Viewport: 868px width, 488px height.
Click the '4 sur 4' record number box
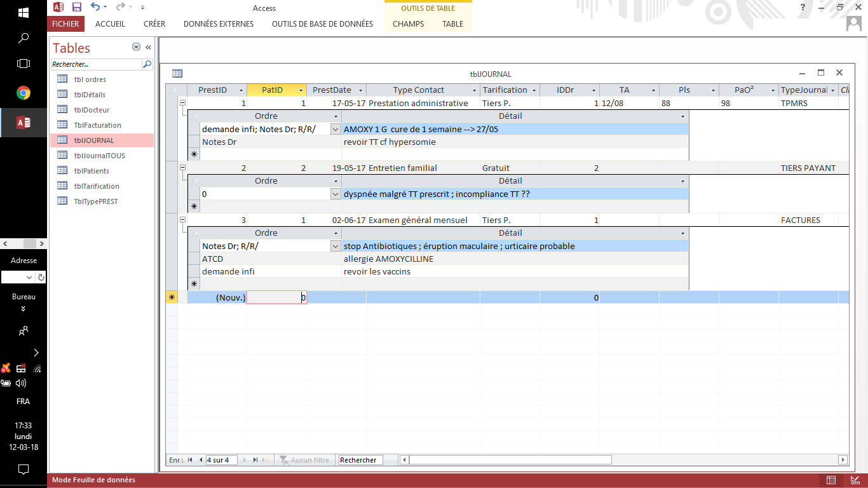click(221, 459)
